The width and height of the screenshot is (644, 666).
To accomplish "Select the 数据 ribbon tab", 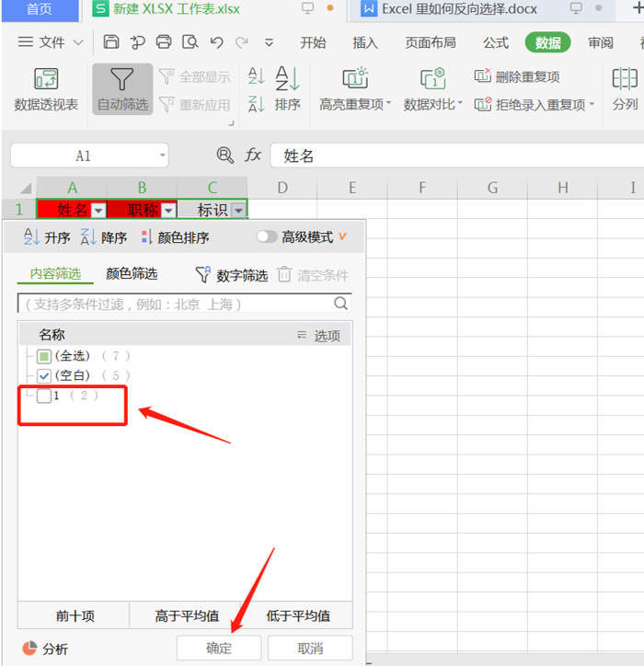I will [547, 42].
